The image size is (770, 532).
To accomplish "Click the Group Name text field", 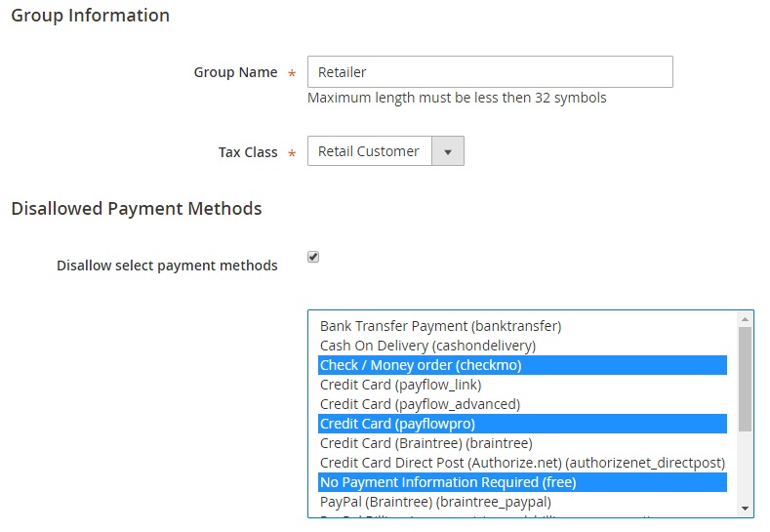I will coord(490,72).
